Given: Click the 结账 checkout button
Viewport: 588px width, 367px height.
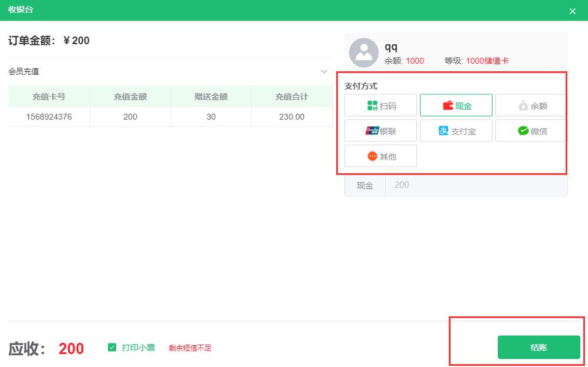Looking at the screenshot, I should click(538, 348).
